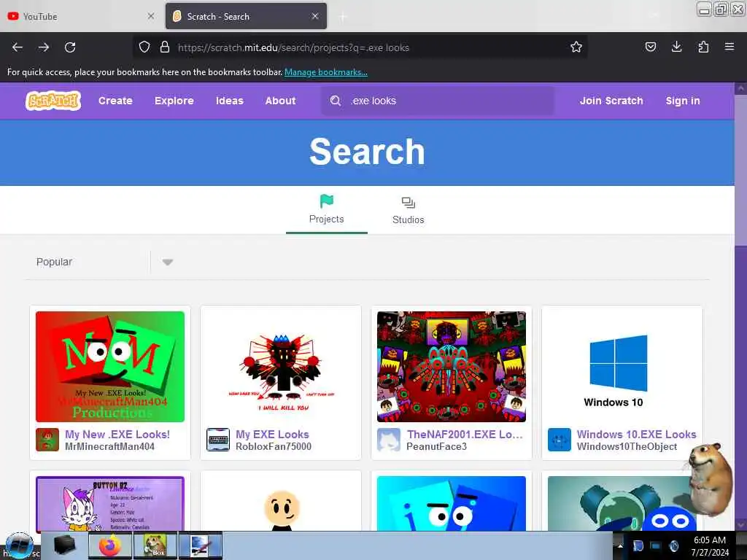Viewport: 747px width, 560px height.
Task: Select the Scratch - Search tab
Action: (247, 16)
